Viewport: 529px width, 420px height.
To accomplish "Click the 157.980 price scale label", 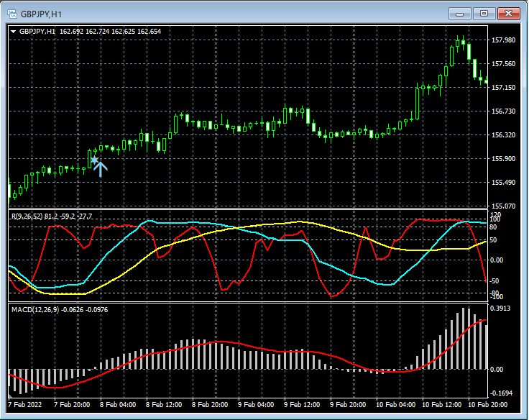I will coord(503,40).
